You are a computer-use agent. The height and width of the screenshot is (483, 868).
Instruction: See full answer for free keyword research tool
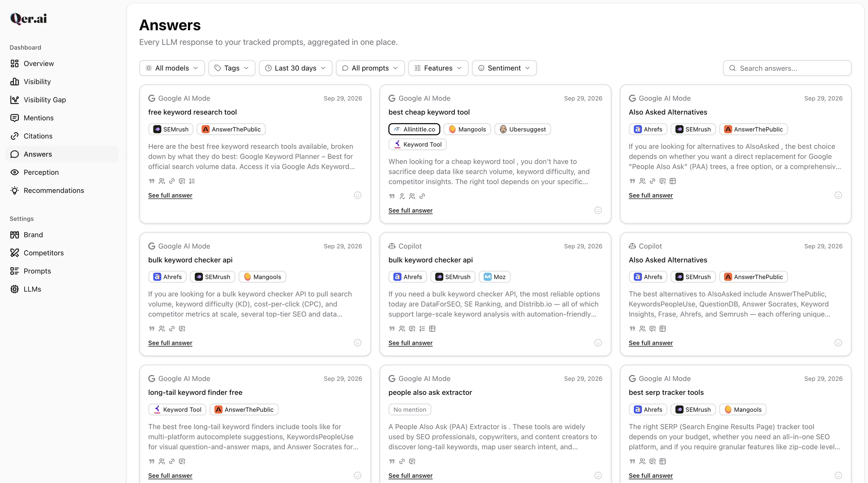pyautogui.click(x=170, y=195)
